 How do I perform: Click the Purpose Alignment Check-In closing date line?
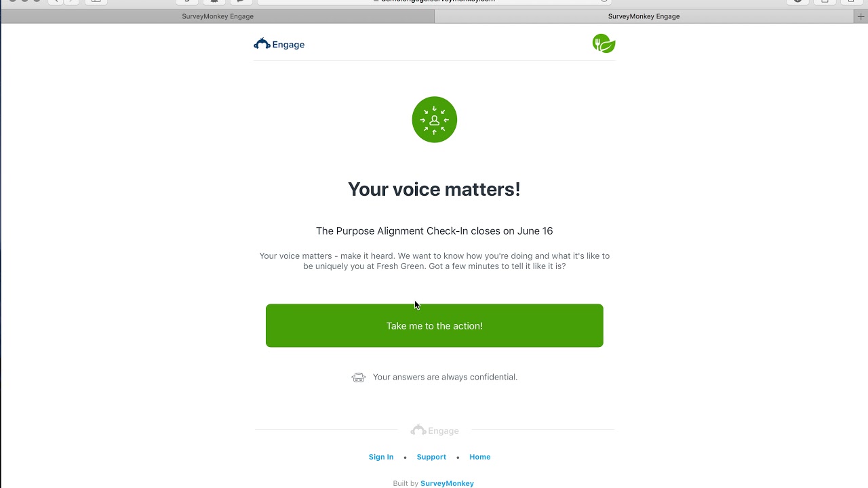tap(435, 231)
